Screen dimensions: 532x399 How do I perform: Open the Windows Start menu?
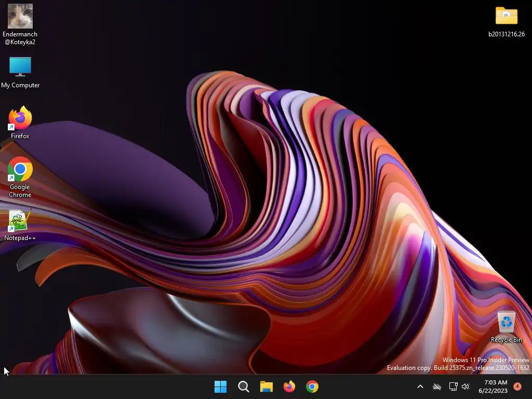coord(220,387)
